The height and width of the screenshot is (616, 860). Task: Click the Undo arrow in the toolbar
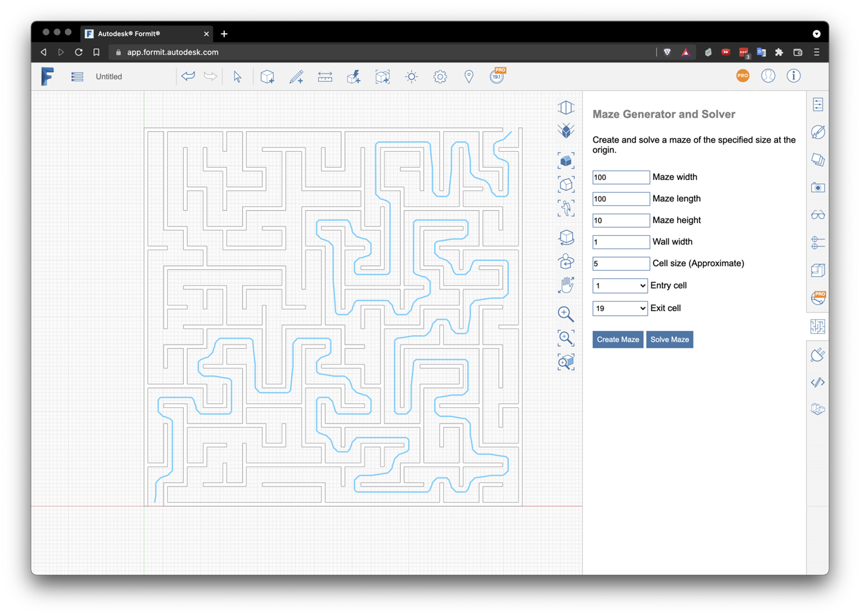[x=188, y=76]
